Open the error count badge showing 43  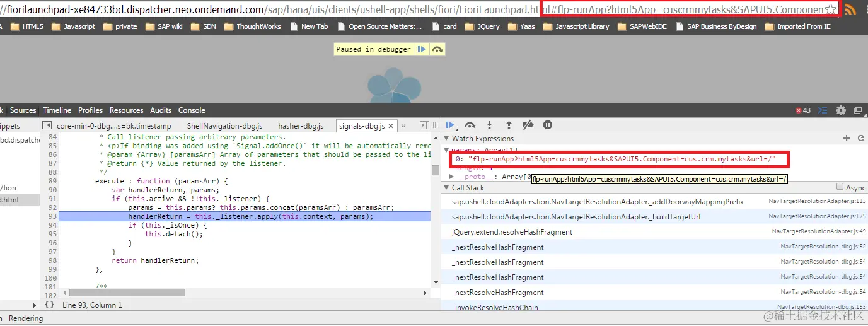pos(802,110)
